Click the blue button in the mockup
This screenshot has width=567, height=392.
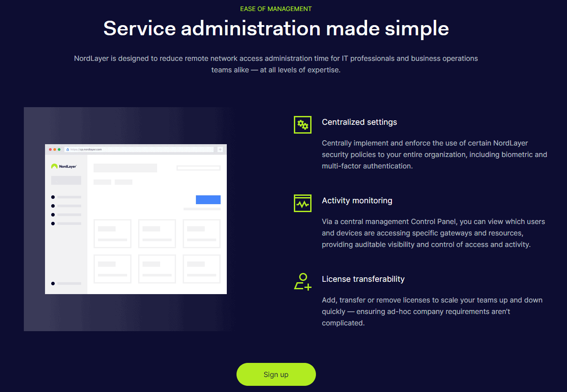[208, 200]
